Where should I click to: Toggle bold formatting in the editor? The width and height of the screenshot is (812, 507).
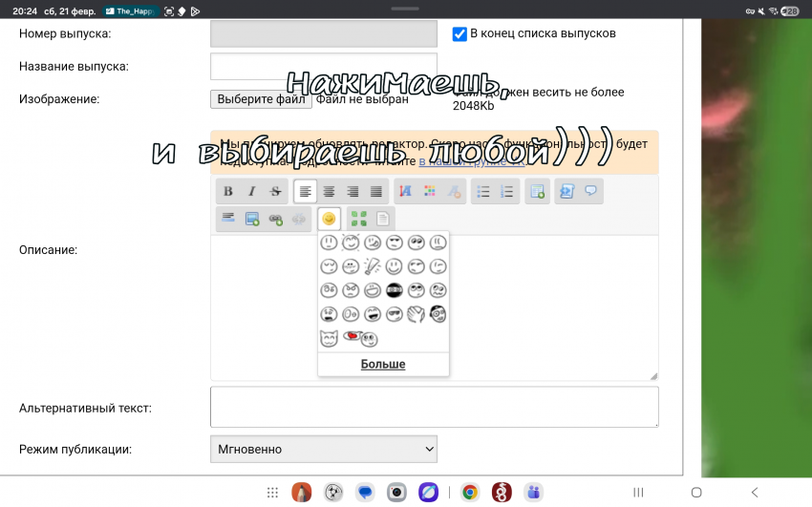[228, 191]
